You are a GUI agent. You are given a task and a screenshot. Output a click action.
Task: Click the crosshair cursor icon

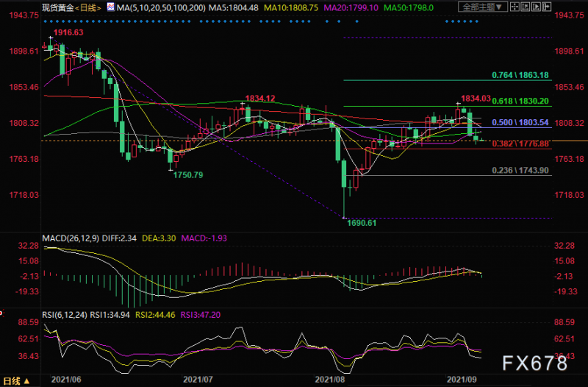(515, 7)
